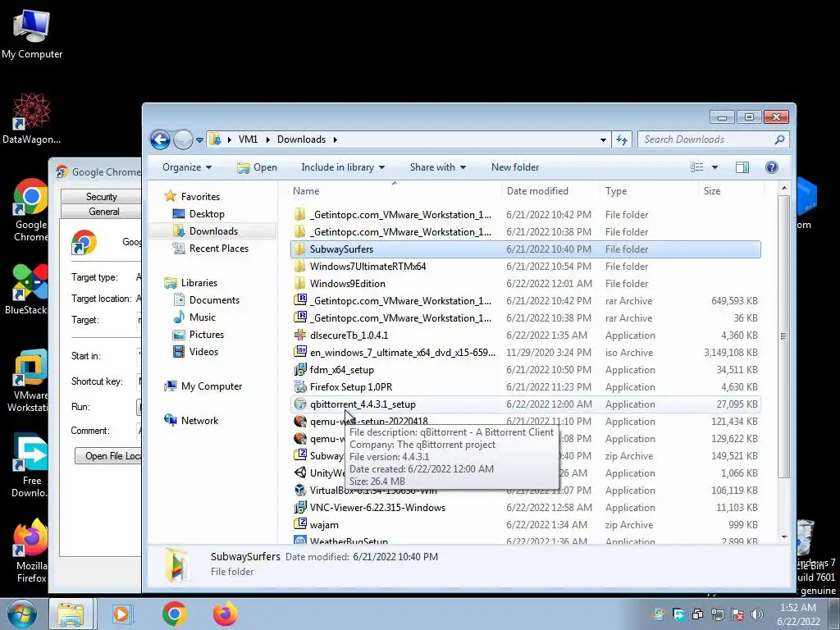The image size is (840, 630).
Task: Click New folder button
Action: (x=515, y=167)
